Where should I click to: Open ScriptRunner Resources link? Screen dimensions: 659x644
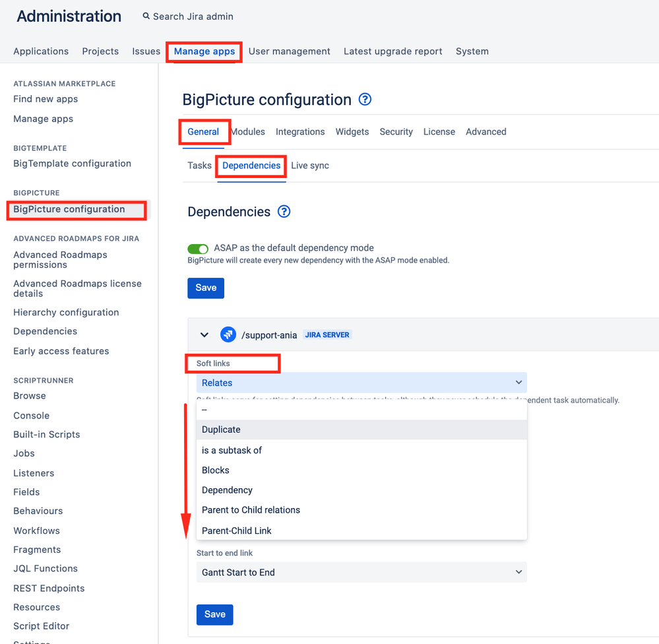[36, 607]
